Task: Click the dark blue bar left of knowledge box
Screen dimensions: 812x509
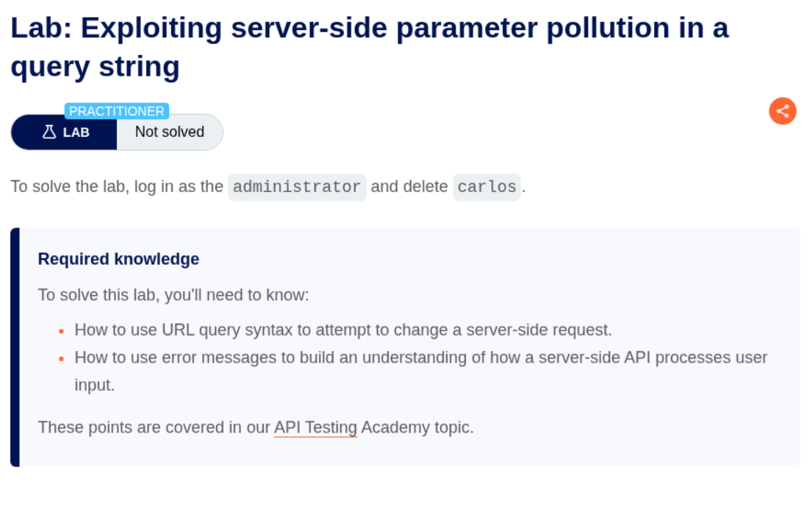Action: [15, 346]
